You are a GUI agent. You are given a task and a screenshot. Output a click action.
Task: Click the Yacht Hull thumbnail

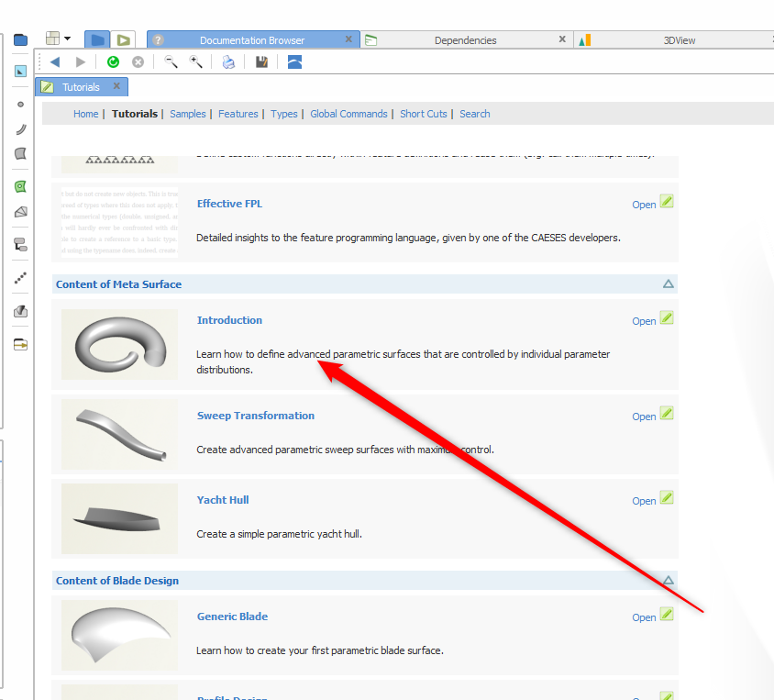tap(119, 519)
